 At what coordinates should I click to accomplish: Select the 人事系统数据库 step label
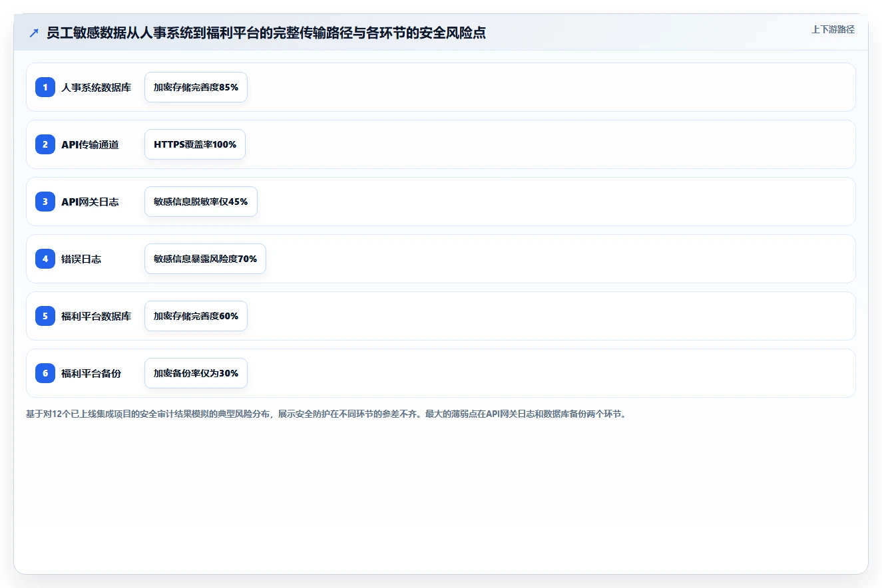pos(96,87)
